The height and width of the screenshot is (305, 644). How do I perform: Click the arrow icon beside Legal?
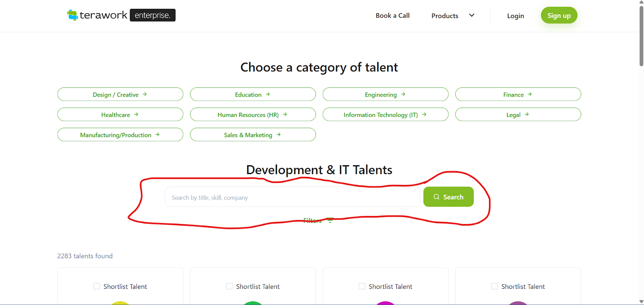pyautogui.click(x=526, y=114)
